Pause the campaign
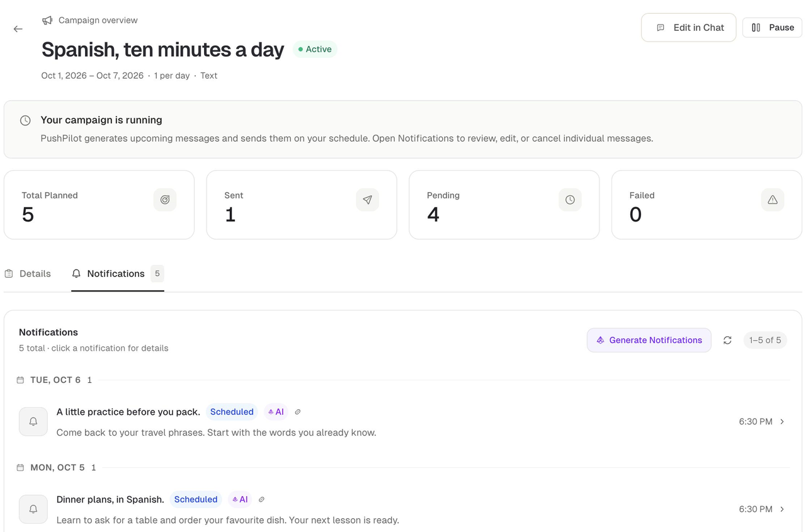 [773, 28]
